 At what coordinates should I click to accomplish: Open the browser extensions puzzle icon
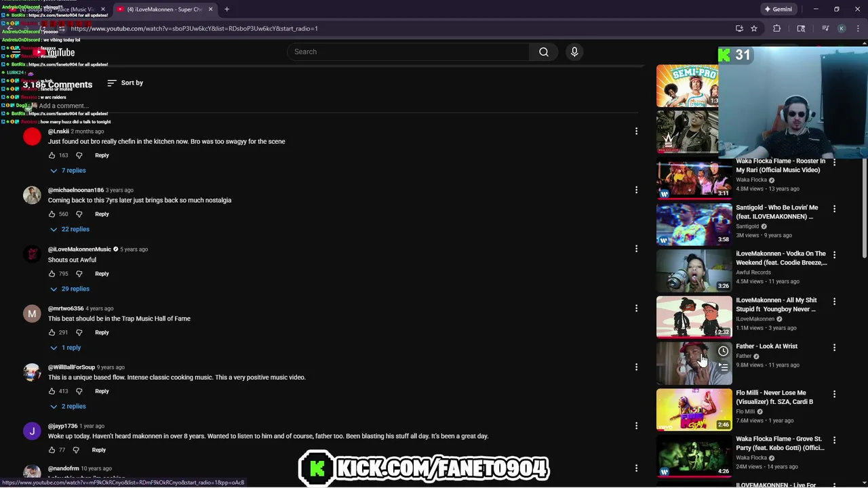coord(776,28)
